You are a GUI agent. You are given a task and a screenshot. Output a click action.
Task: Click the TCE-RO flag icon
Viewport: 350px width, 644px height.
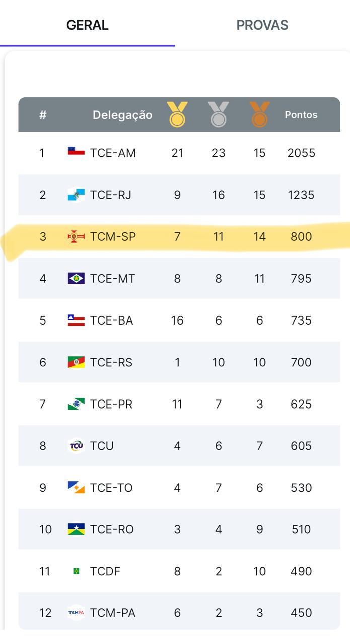pyautogui.click(x=76, y=529)
